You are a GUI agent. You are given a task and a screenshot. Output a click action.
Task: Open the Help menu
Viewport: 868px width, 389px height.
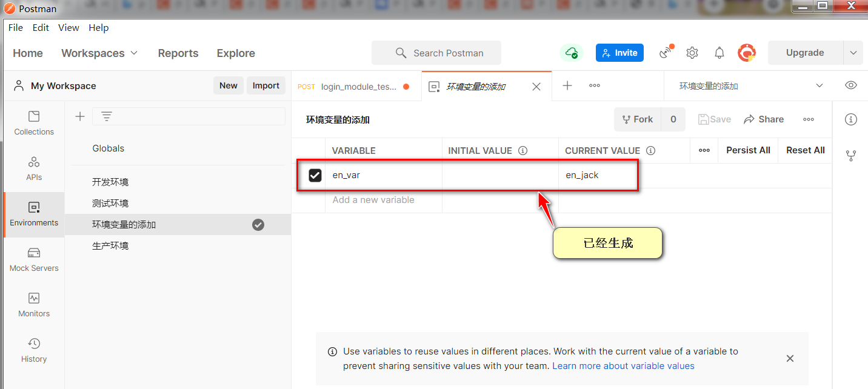99,28
